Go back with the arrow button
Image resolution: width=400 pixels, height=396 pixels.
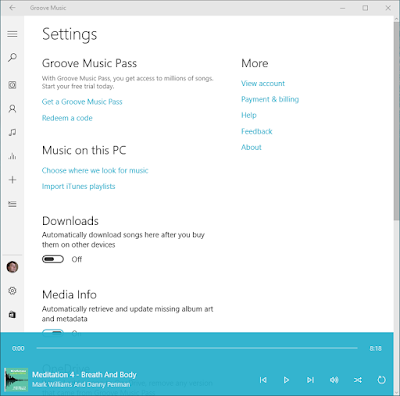pos(12,8)
